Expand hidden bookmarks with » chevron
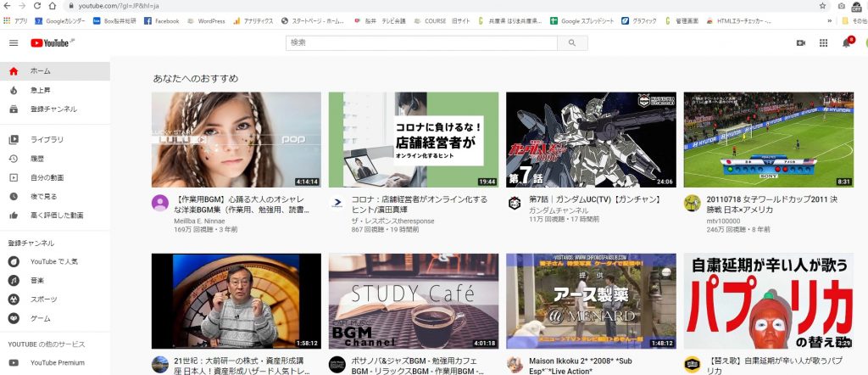Screen dimensions: 868x375 pyautogui.click(x=829, y=21)
